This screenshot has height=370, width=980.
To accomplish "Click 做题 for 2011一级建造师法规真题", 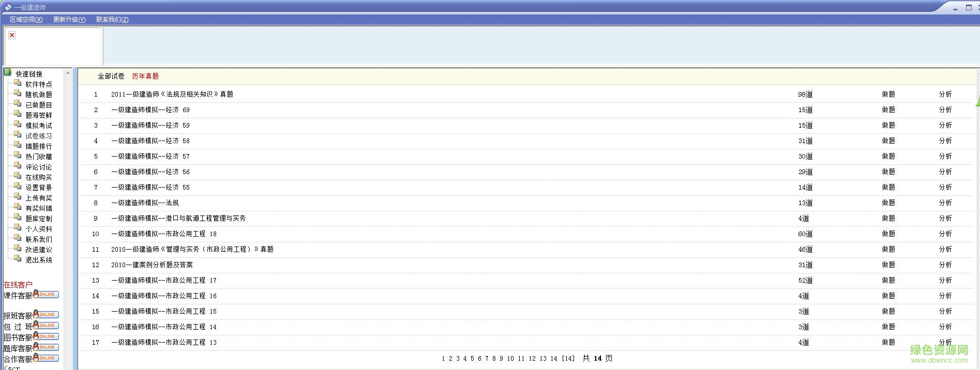I will coord(888,94).
